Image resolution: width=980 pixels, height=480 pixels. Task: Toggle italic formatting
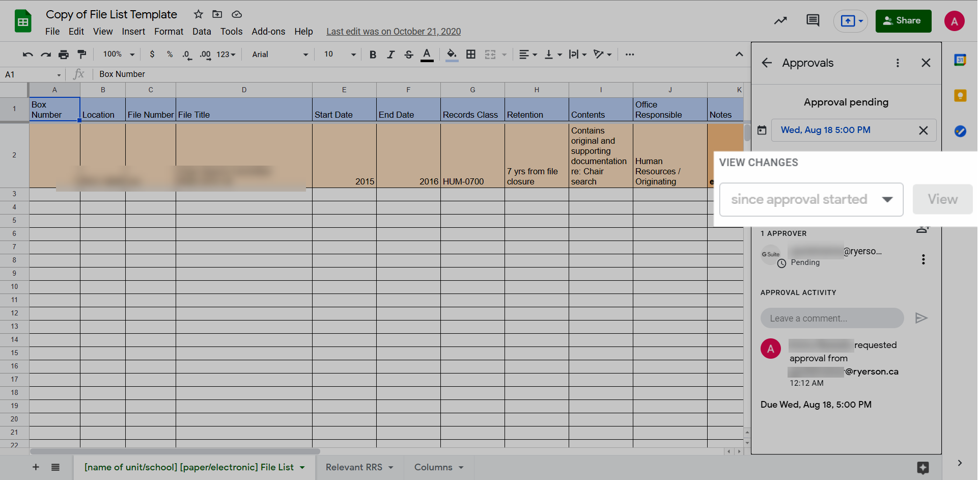(390, 55)
